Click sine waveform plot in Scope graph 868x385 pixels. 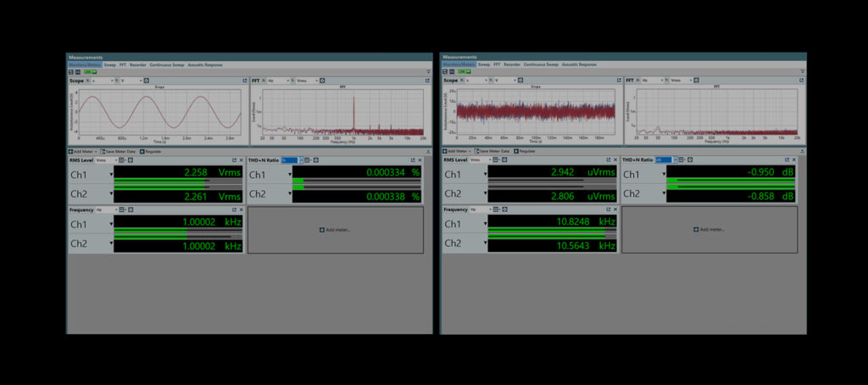tap(160, 113)
